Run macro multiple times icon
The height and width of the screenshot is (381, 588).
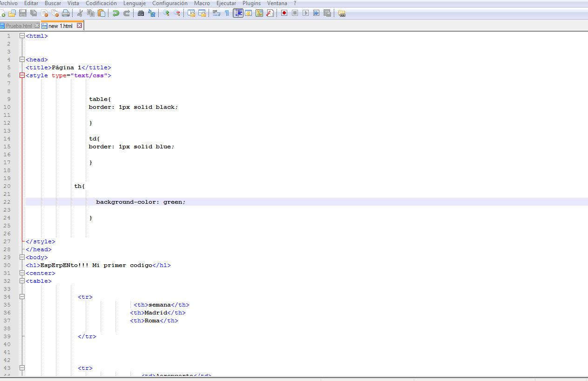316,13
